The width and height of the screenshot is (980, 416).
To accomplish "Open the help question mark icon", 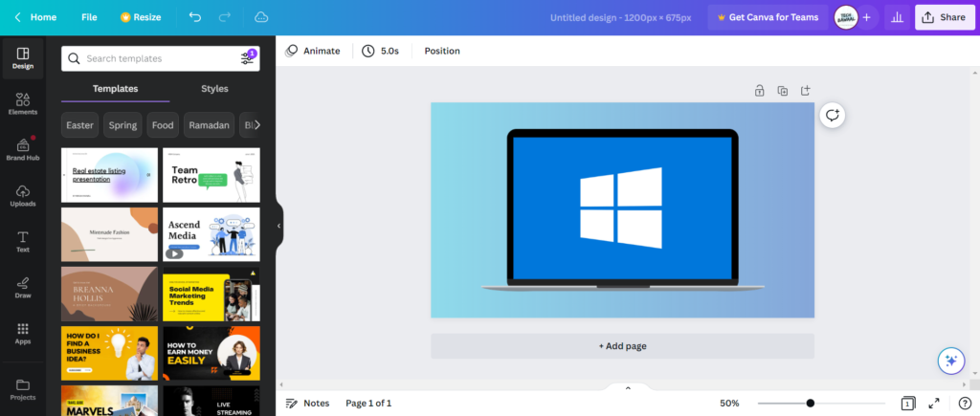I will 965,404.
